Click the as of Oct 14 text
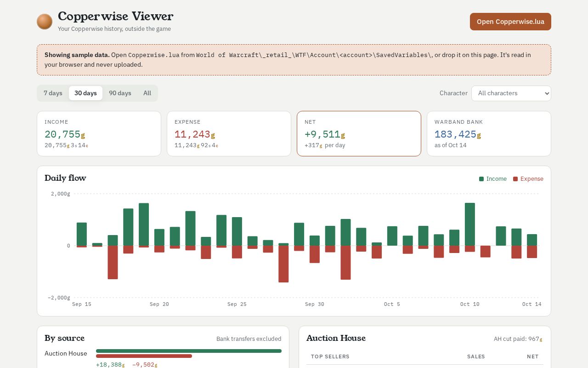Viewport: 588px width, 368px height. [x=451, y=145]
